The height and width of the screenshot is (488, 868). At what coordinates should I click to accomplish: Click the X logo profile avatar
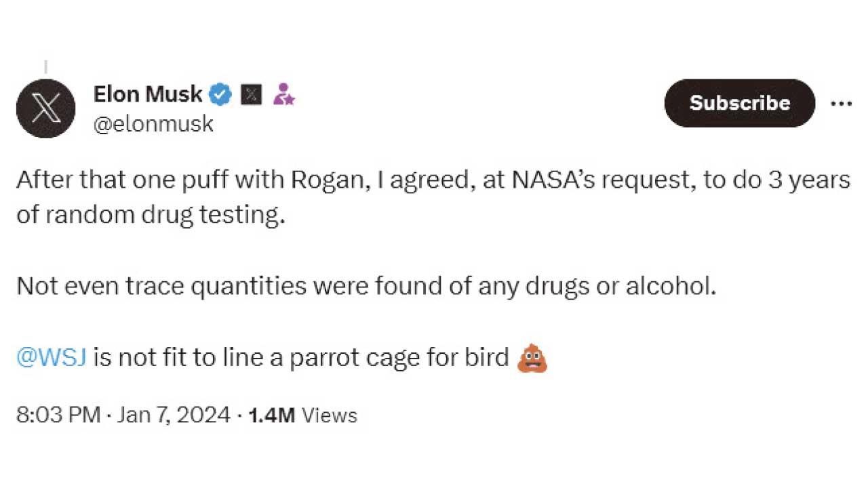(x=45, y=108)
